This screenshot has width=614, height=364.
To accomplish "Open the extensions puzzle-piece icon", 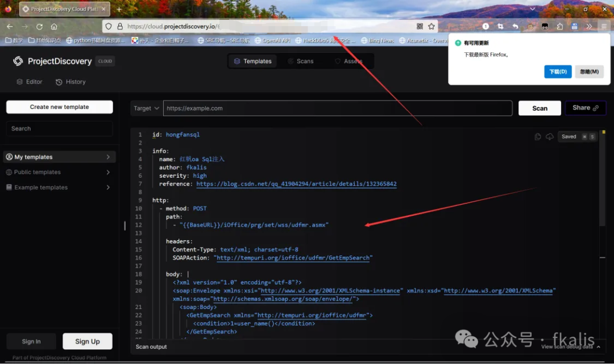I will click(559, 26).
